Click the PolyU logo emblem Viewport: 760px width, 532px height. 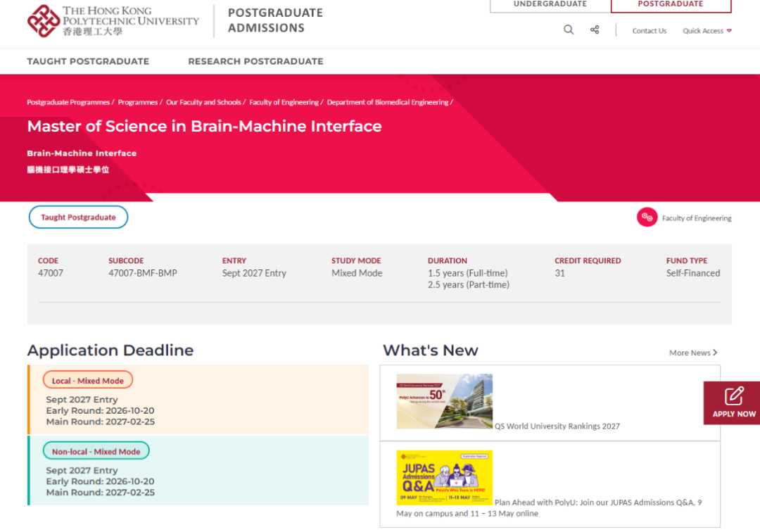point(44,21)
